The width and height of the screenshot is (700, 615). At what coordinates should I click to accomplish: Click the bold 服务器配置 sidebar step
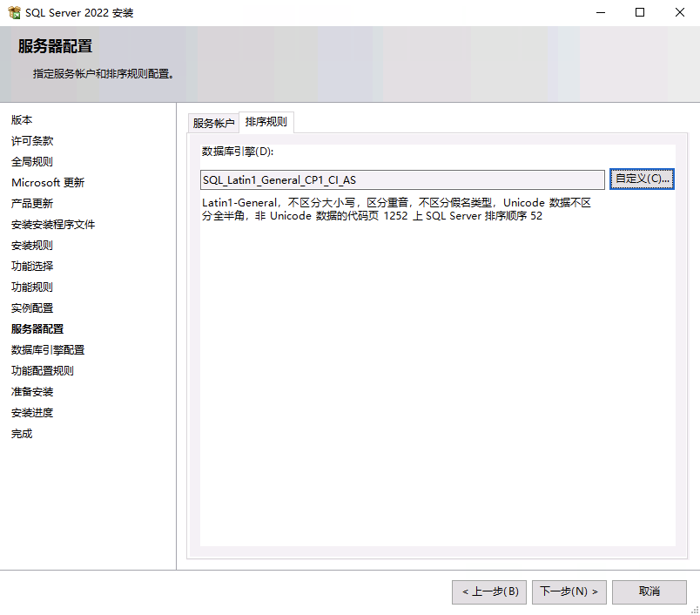pos(37,329)
